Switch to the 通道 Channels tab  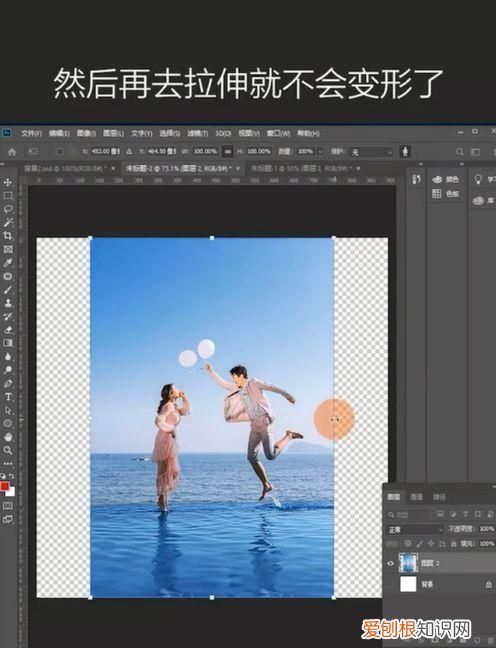[x=416, y=497]
